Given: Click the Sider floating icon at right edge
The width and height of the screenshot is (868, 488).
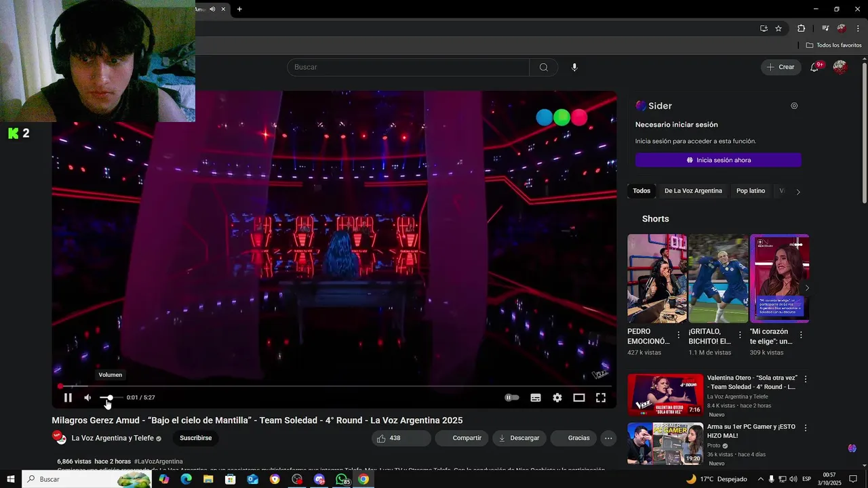Looking at the screenshot, I should (x=852, y=449).
